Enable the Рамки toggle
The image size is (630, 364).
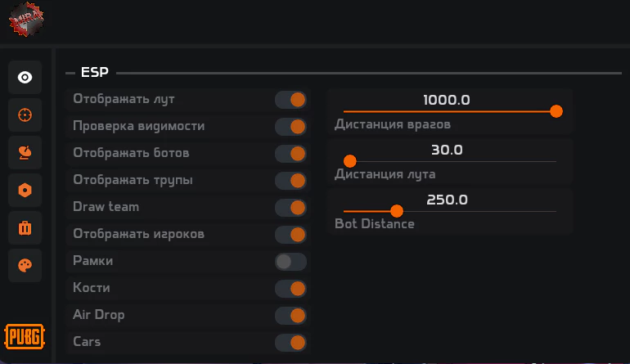coord(291,262)
